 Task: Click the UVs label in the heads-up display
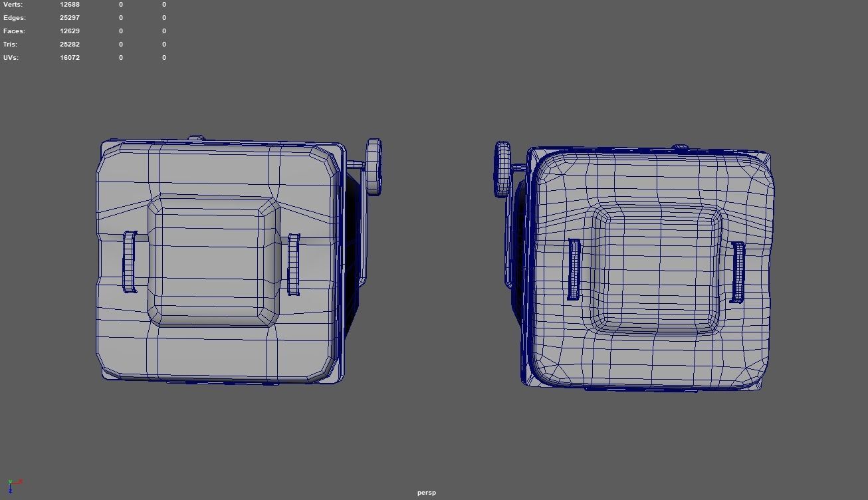coord(11,58)
